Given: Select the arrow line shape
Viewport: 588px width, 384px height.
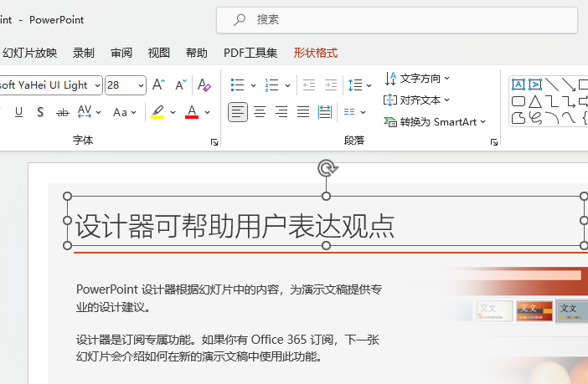Looking at the screenshot, I should [569, 84].
